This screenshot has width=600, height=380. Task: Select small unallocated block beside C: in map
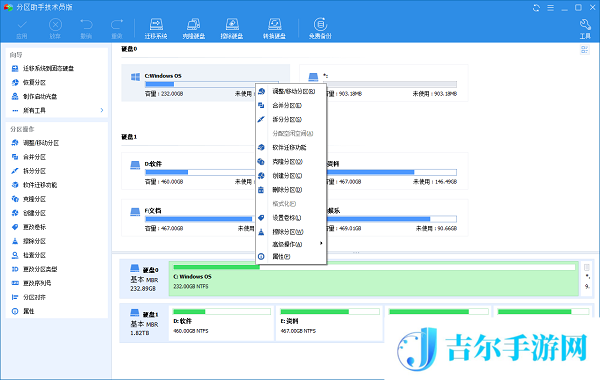click(587, 279)
